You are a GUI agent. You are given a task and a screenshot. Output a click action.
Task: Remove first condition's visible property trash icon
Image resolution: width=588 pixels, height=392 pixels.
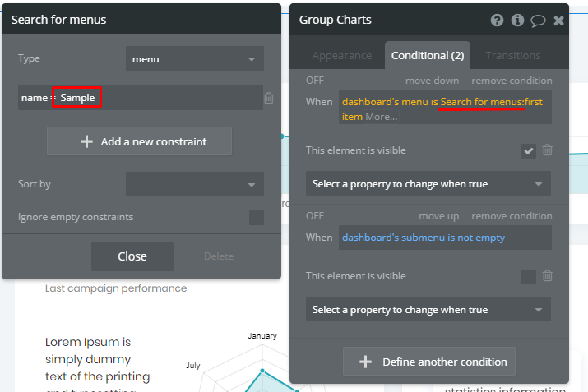point(548,150)
